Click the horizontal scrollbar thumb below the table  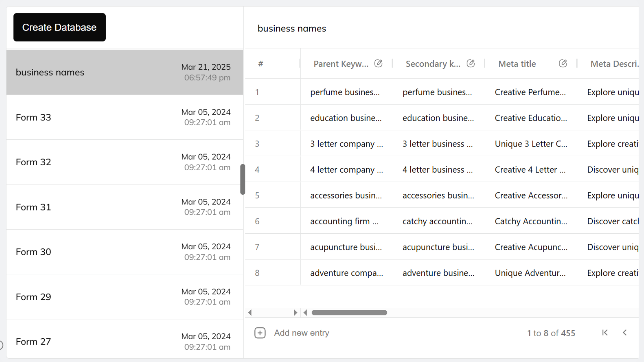tap(349, 312)
